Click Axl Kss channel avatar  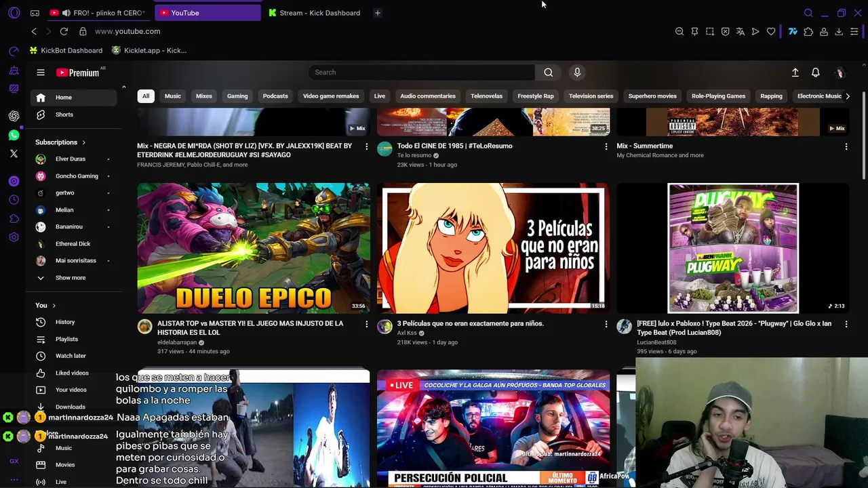384,327
